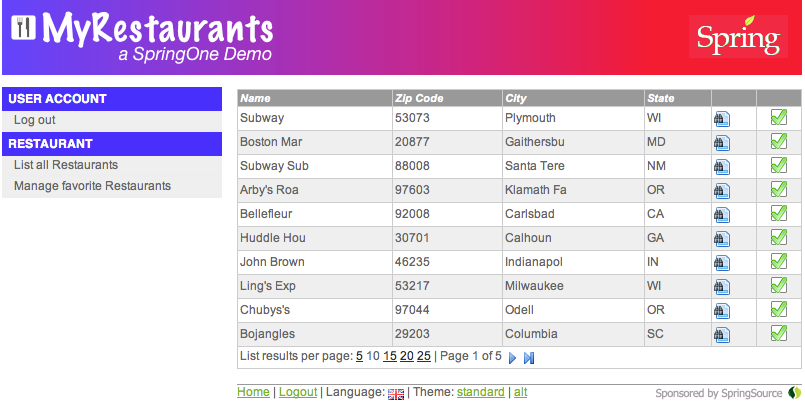Sort table by Zip Code header

(x=419, y=98)
